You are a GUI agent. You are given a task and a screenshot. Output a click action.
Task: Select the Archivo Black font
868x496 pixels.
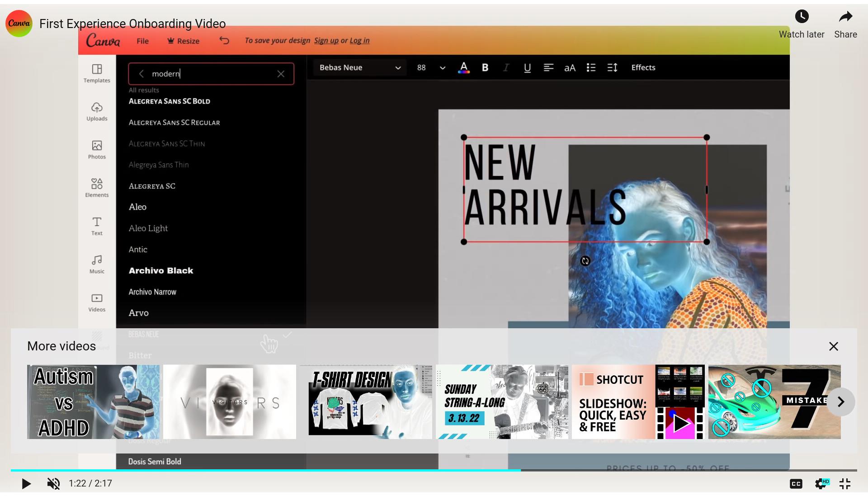point(161,270)
